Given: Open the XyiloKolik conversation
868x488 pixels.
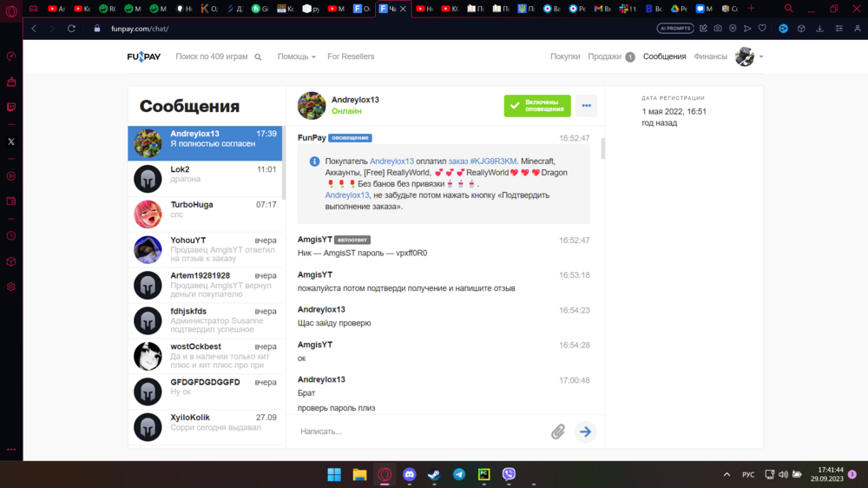Looking at the screenshot, I should pyautogui.click(x=205, y=426).
